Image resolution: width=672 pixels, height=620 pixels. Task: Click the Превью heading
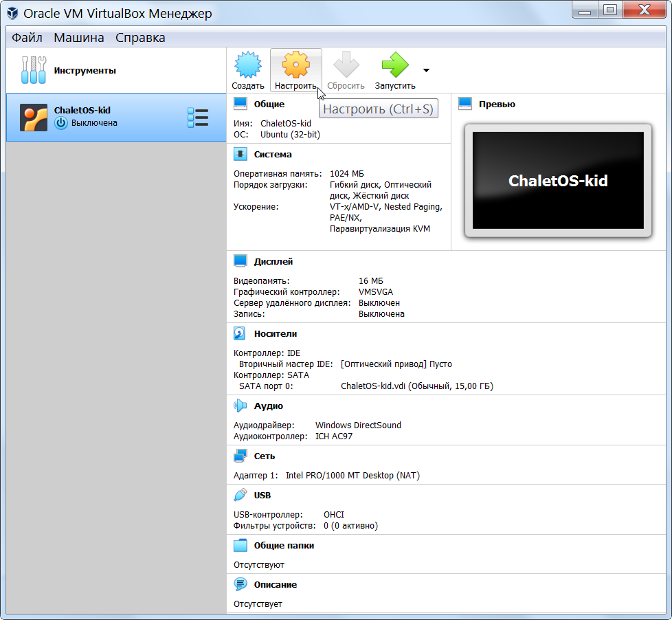point(497,104)
